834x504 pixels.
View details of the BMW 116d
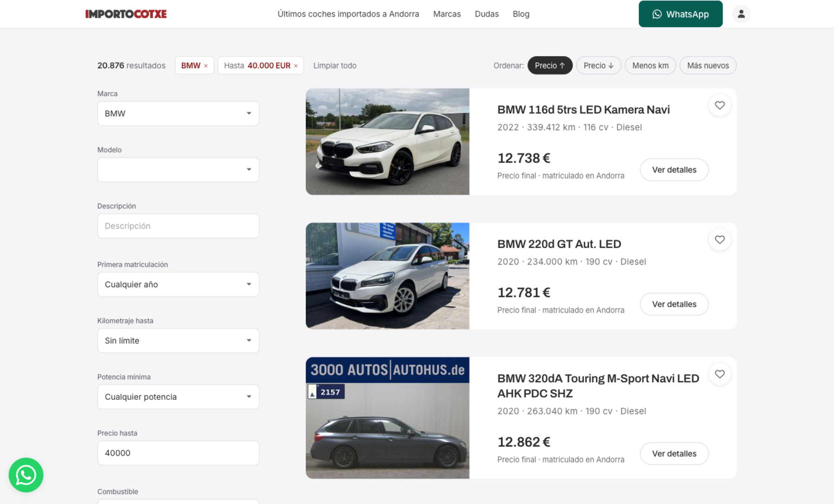[674, 170]
